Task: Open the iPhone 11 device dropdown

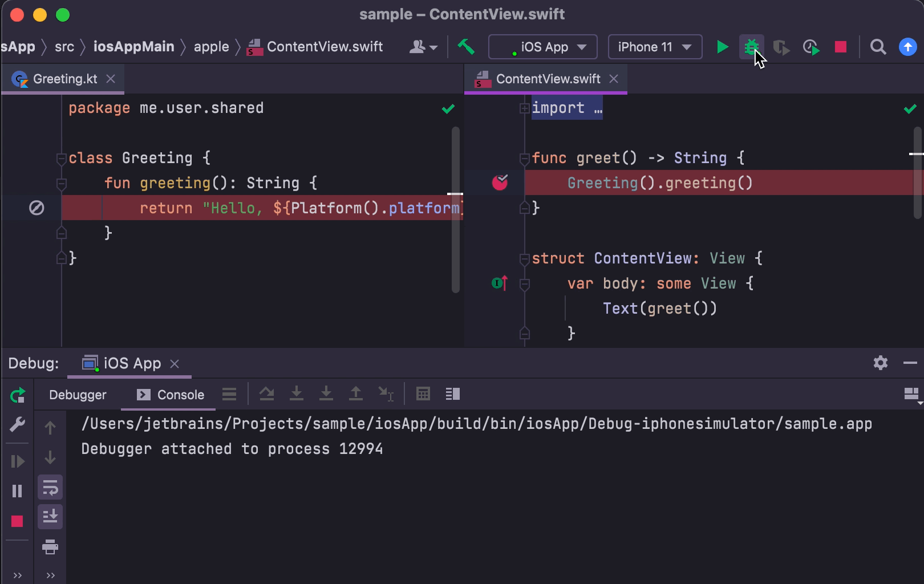Action: [x=655, y=47]
